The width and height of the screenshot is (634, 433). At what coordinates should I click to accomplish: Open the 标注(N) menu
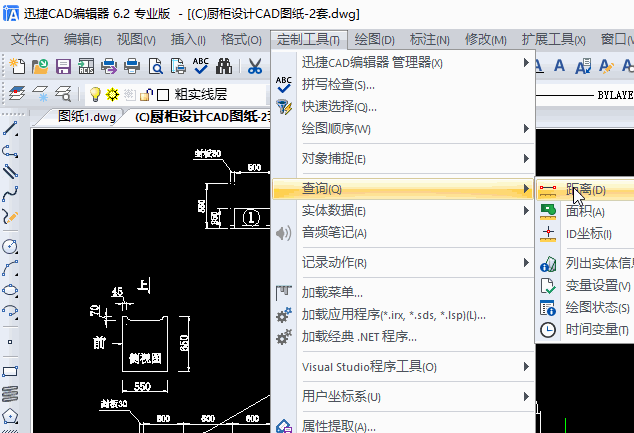pos(429,40)
